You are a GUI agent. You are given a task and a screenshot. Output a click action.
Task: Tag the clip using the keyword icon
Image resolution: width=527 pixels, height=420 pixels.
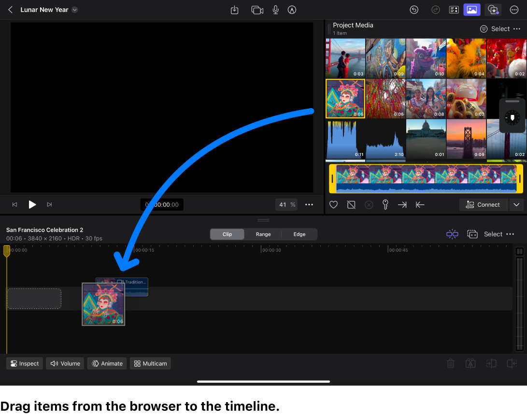tap(385, 204)
